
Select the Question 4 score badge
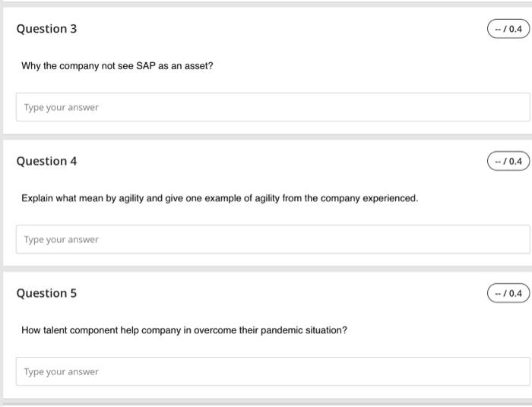pyautogui.click(x=508, y=161)
